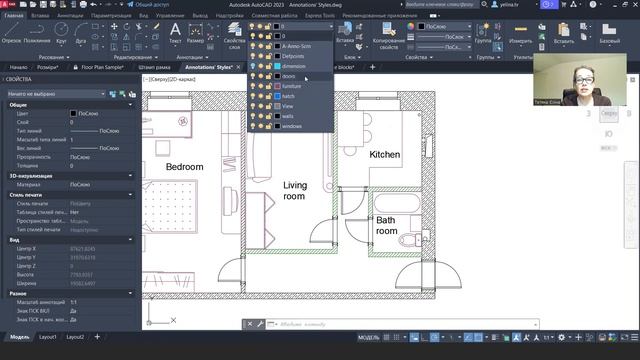640x360 pixels.
Task: Expand the Рисование panel
Action: (54, 57)
